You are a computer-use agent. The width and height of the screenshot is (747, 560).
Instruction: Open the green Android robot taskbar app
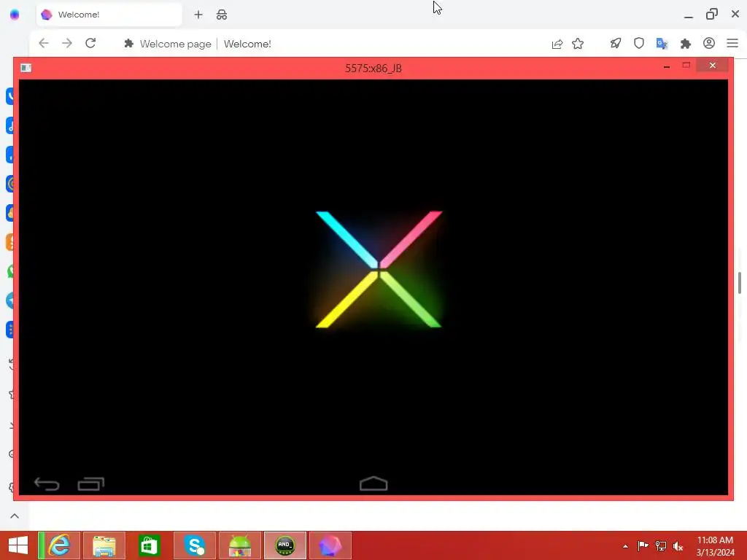tap(239, 545)
